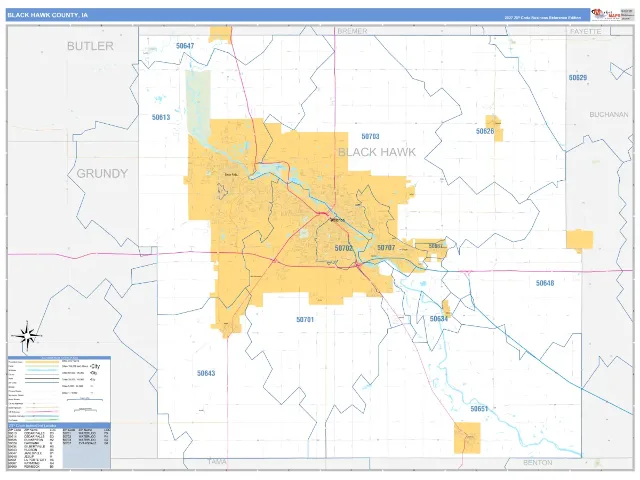
Task: Click the small orange town area at 50634
Action: (446, 308)
